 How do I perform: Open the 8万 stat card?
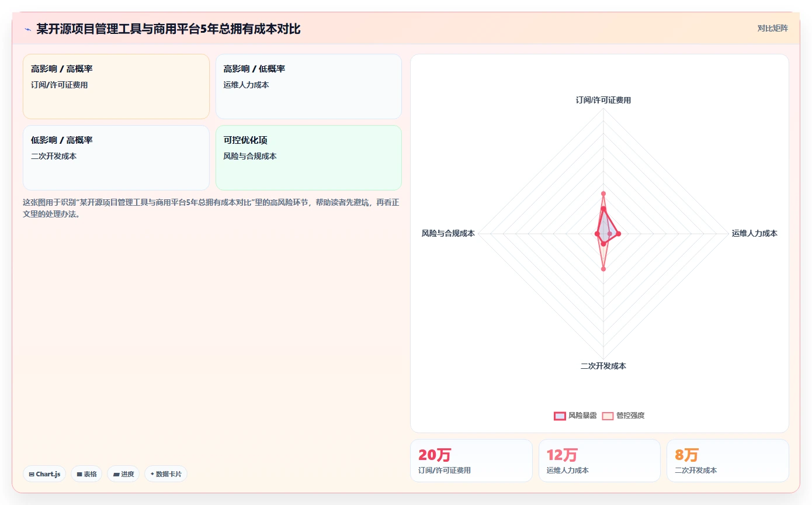(x=728, y=461)
